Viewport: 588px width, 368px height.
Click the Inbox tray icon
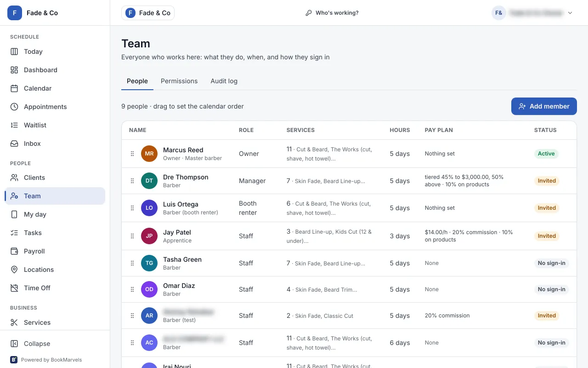pos(14,144)
